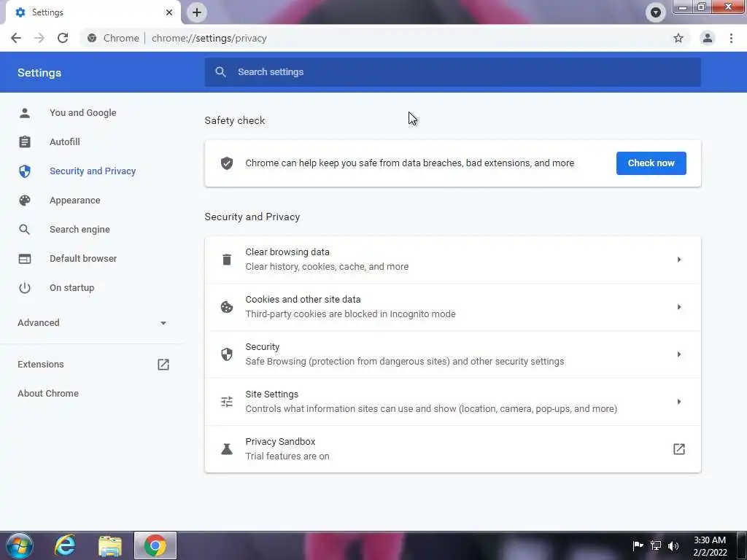Open the Extensions link
Image resolution: width=747 pixels, height=560 pixels.
(x=41, y=365)
